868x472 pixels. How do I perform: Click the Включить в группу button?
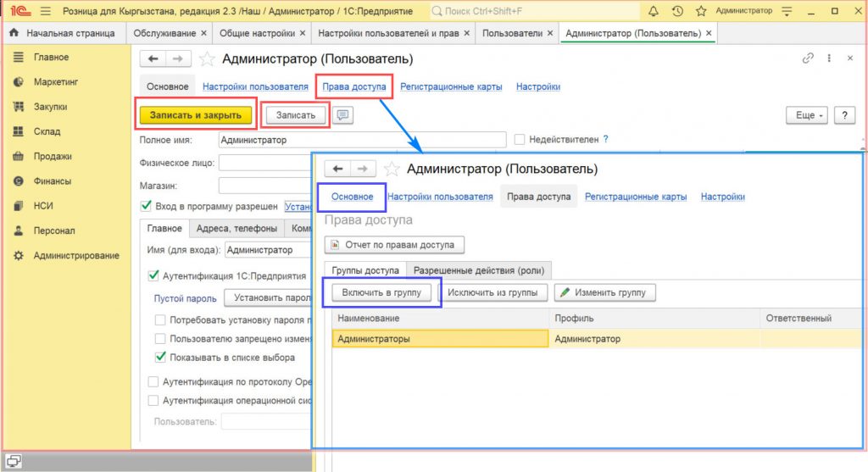[381, 292]
